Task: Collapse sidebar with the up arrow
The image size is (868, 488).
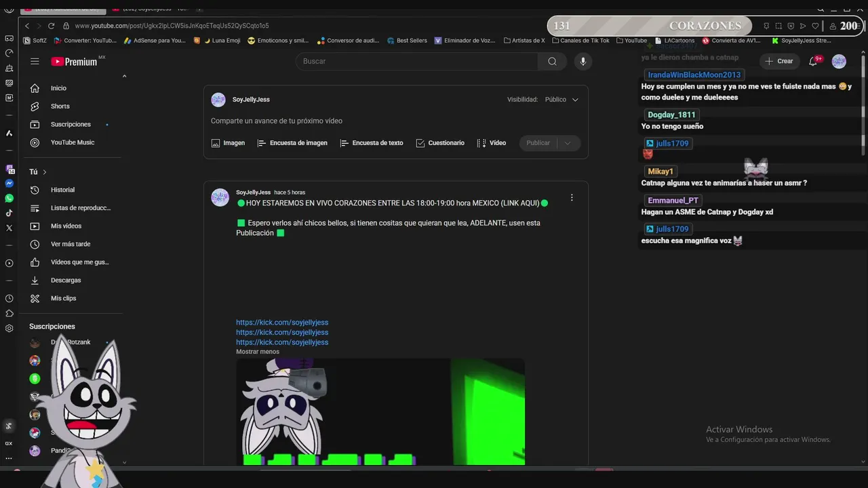Action: tap(124, 77)
